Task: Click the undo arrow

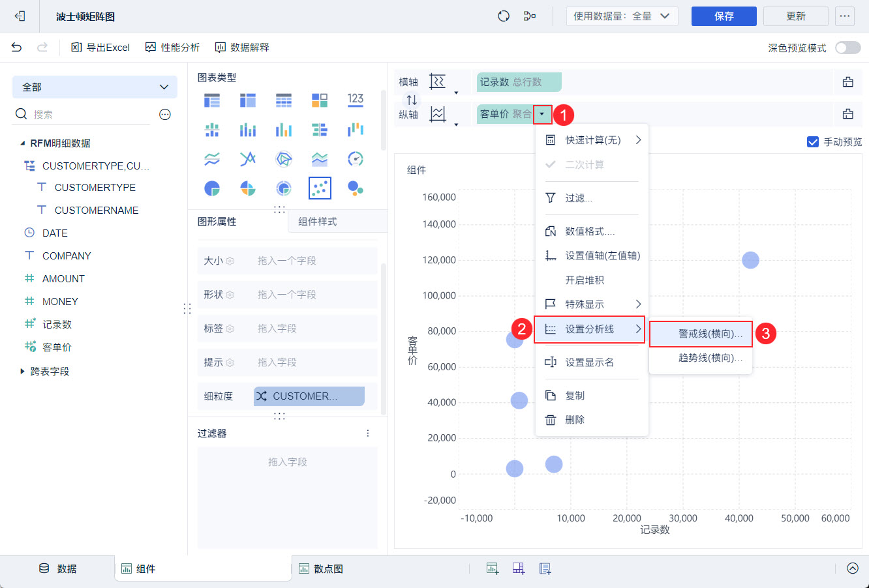Action: click(17, 47)
